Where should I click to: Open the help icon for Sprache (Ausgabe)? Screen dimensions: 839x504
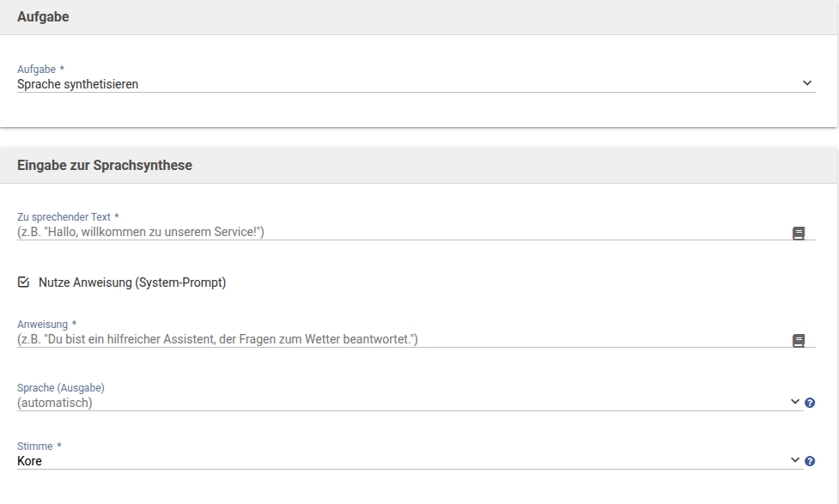pos(810,403)
